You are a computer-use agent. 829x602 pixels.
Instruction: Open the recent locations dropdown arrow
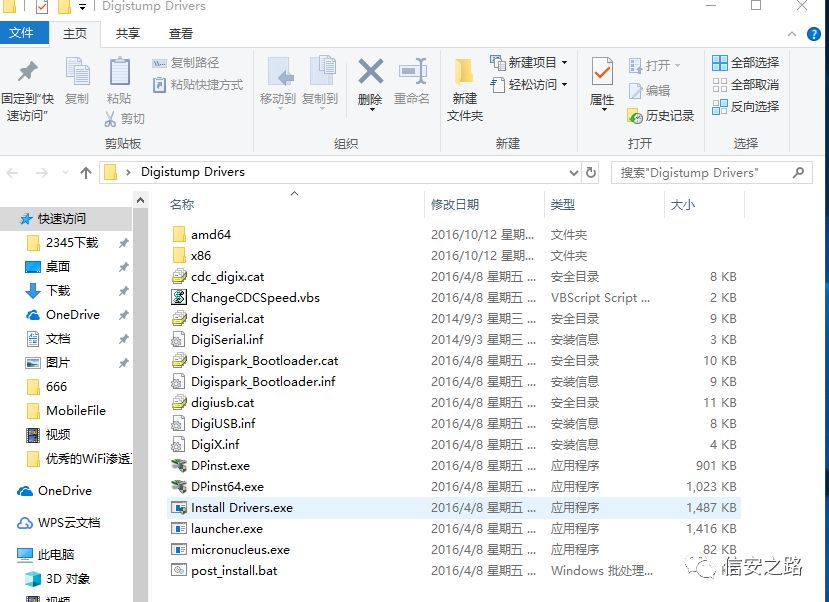pos(65,172)
